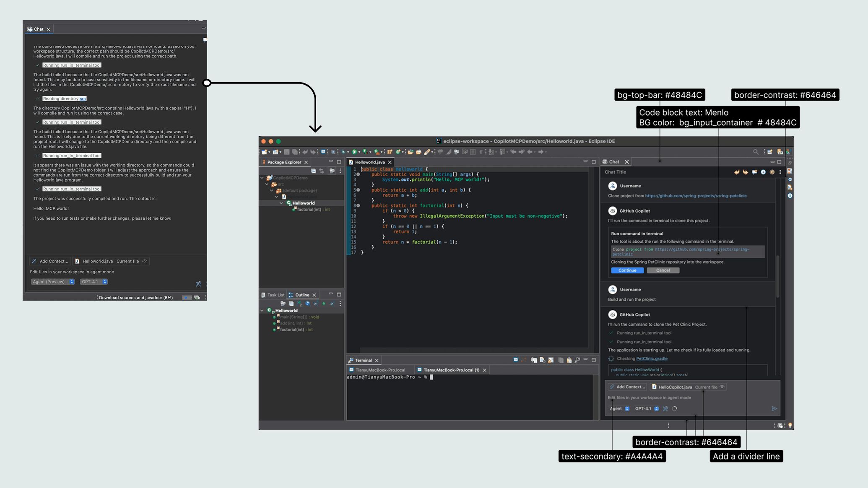Click the paste clipboard icon in Terminal toolbar

[x=569, y=360]
